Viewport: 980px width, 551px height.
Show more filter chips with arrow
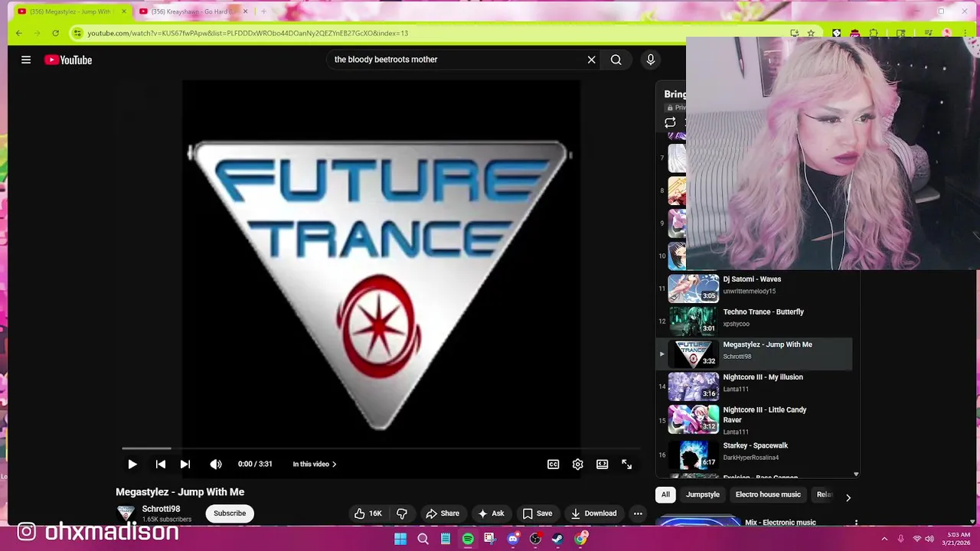tap(848, 497)
